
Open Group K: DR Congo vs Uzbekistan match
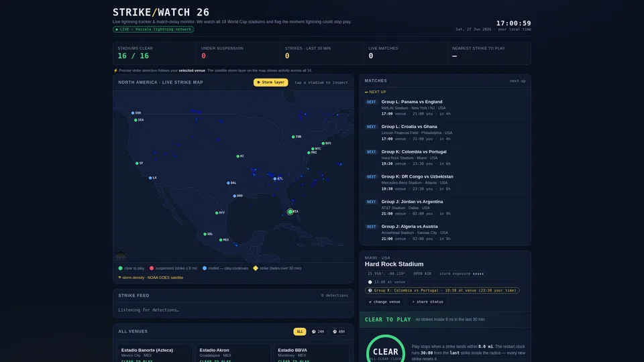click(445, 182)
